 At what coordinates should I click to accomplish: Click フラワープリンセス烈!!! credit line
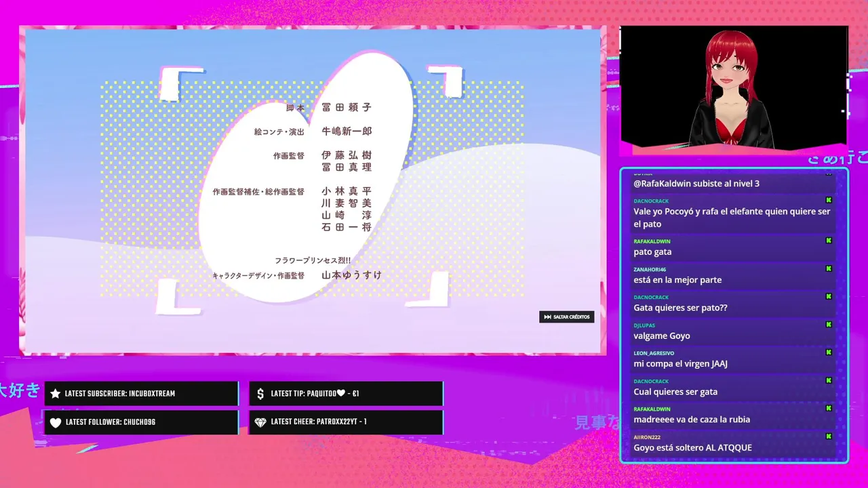[x=313, y=260]
